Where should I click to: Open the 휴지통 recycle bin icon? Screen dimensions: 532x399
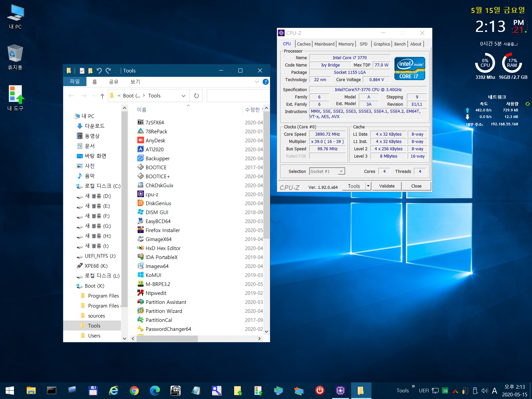(15, 57)
